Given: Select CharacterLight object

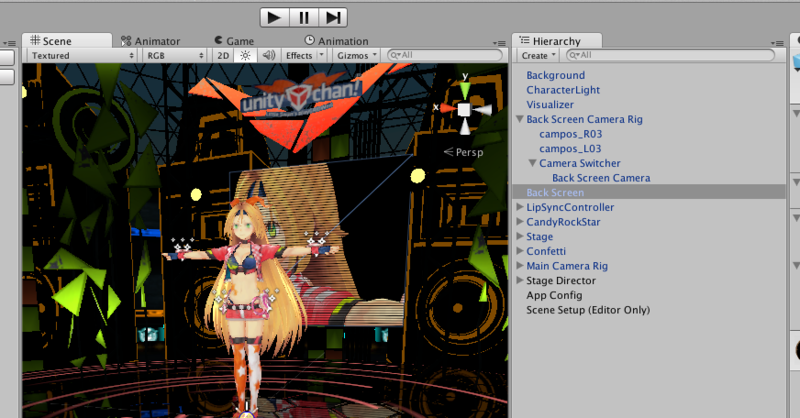Looking at the screenshot, I should 563,90.
